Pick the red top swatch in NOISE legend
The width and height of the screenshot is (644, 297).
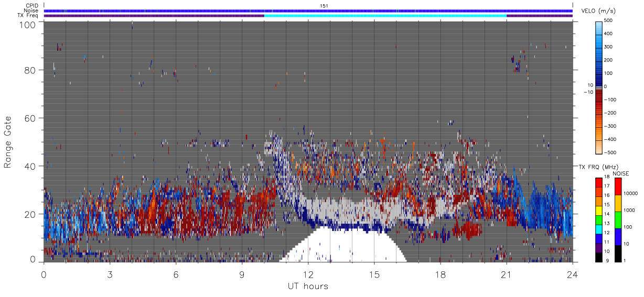click(x=618, y=186)
